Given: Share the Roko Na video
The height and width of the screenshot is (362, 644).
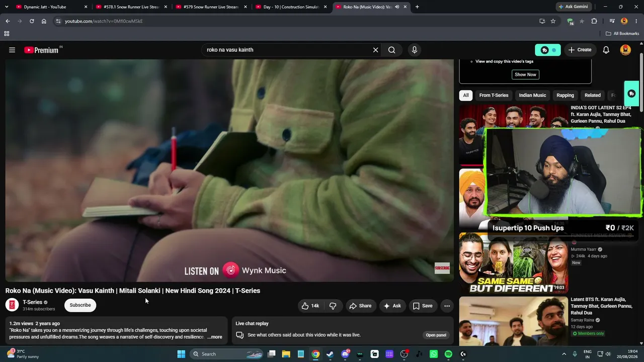Looking at the screenshot, I should [x=360, y=306].
